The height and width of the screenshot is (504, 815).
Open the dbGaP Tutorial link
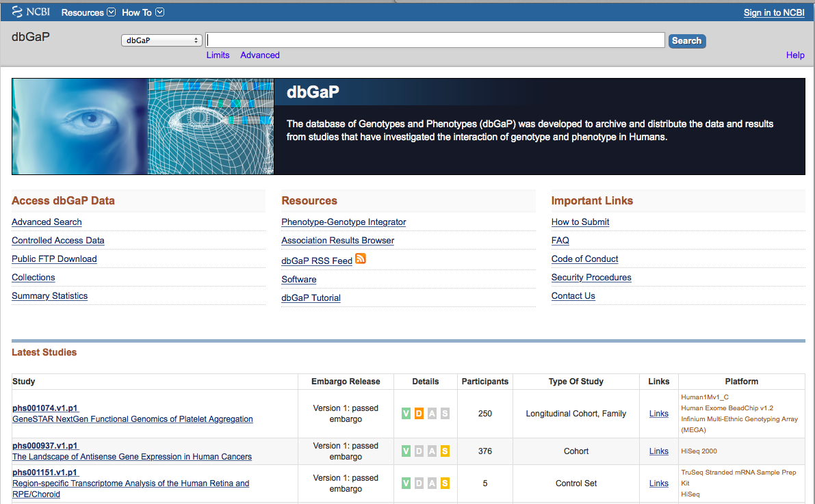tap(311, 297)
